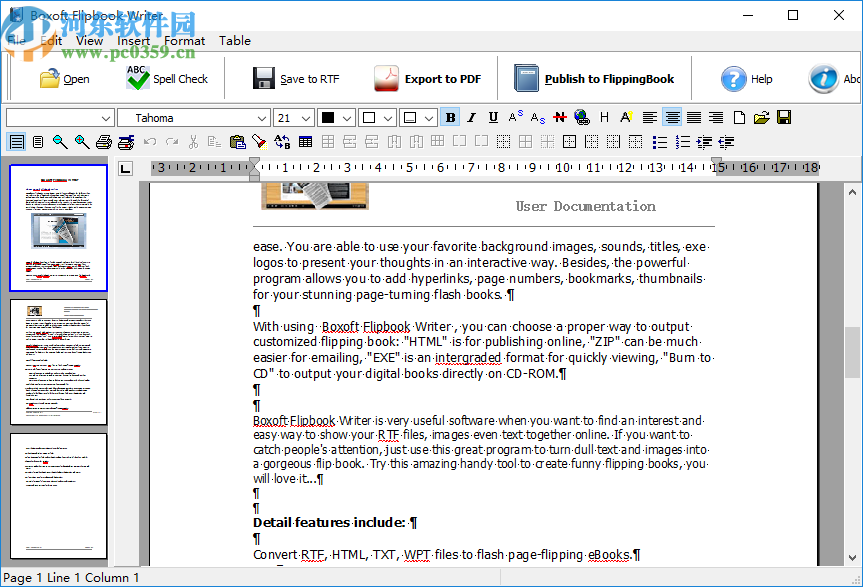This screenshot has width=863, height=587.
Task: Click the Print icon
Action: point(104,141)
